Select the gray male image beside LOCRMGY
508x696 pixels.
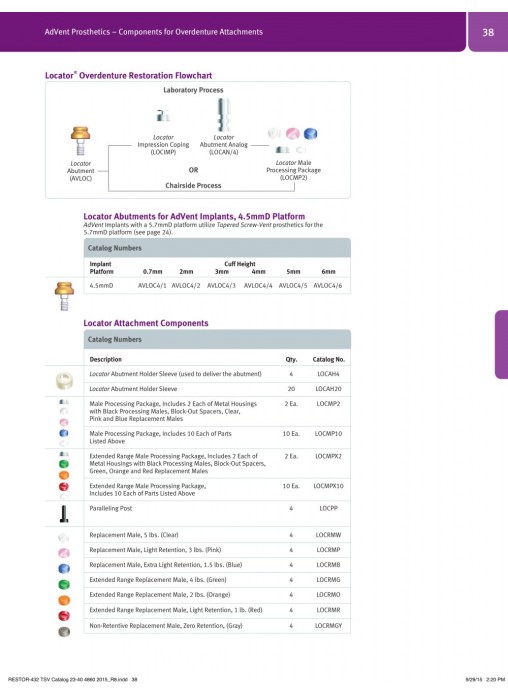[x=64, y=631]
